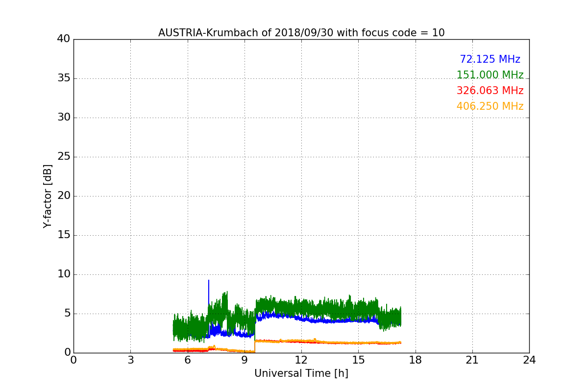Click the x-axis tick label 9
Viewport: 588px width, 392px height.
point(245,360)
